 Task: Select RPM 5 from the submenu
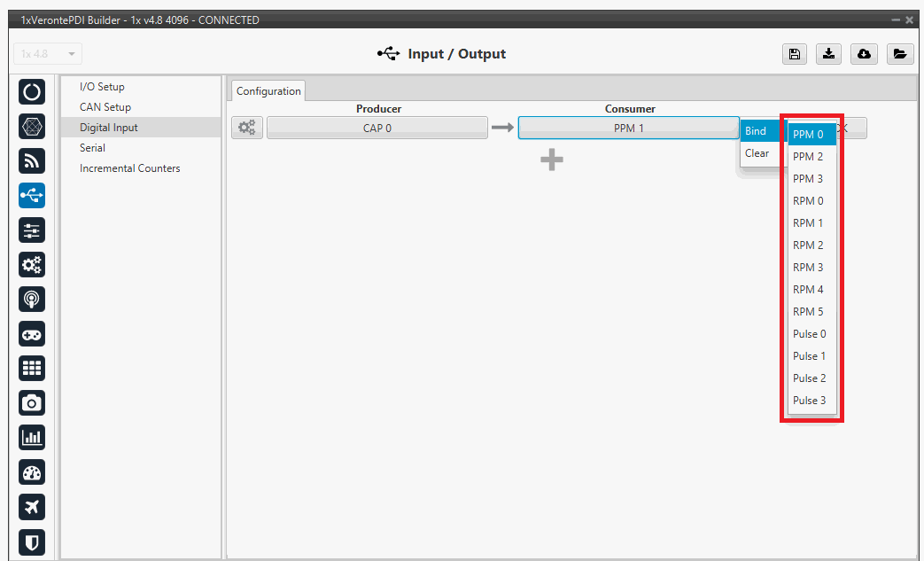(812, 312)
